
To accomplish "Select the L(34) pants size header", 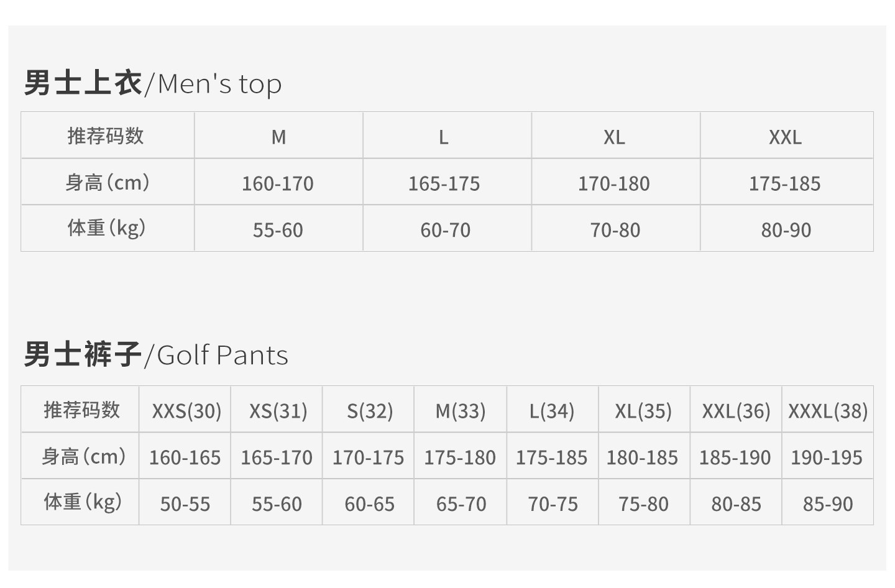I will click(x=552, y=410).
